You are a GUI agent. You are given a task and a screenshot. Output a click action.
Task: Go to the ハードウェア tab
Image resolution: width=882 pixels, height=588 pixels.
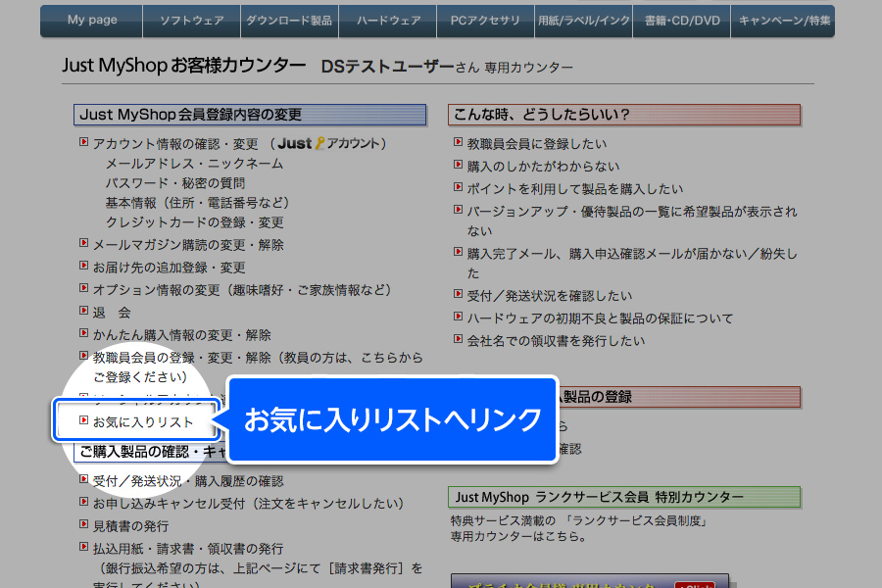388,21
